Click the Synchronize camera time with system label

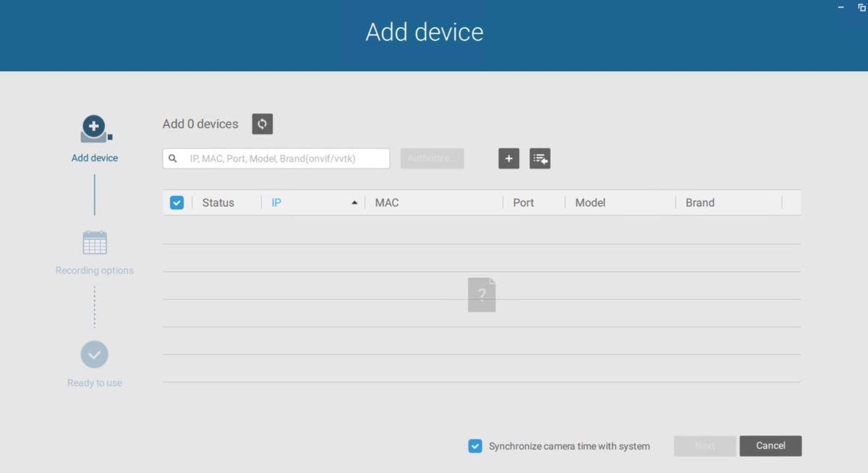pyautogui.click(x=569, y=446)
